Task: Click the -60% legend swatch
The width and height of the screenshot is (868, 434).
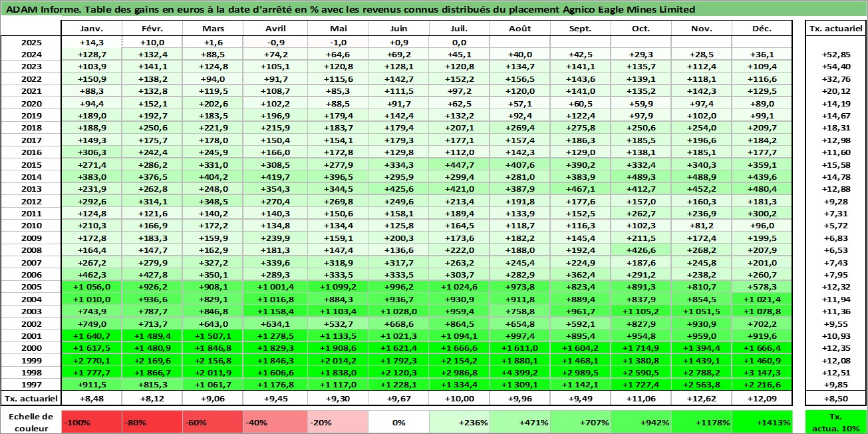Action: pyautogui.click(x=213, y=422)
